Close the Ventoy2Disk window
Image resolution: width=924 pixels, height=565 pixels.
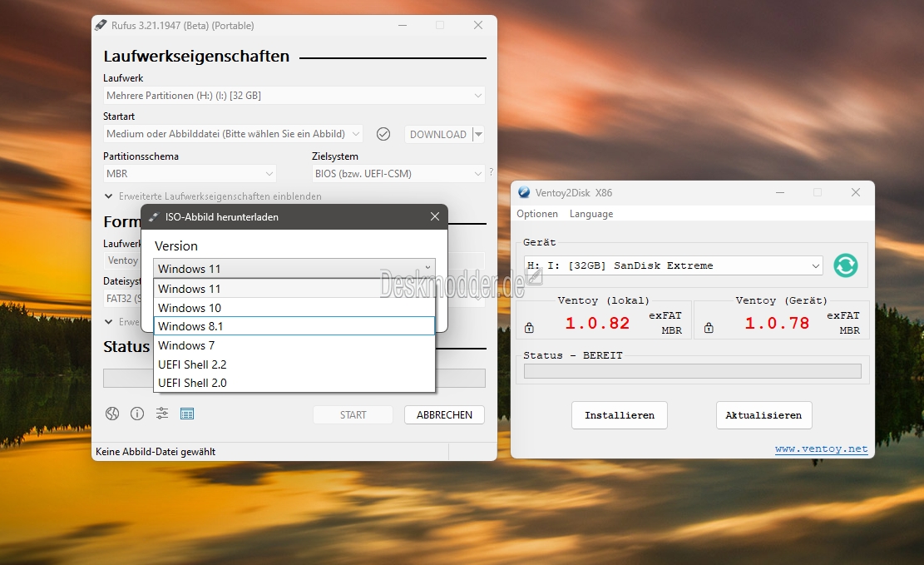coord(856,192)
